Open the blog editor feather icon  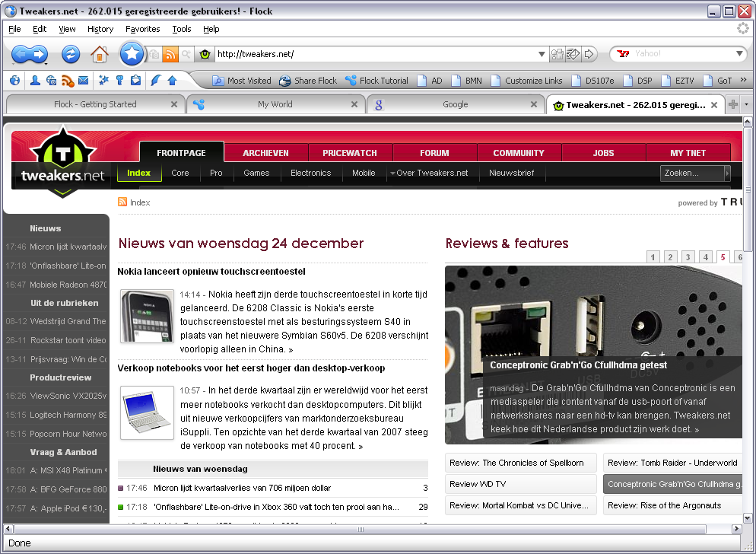click(x=155, y=81)
